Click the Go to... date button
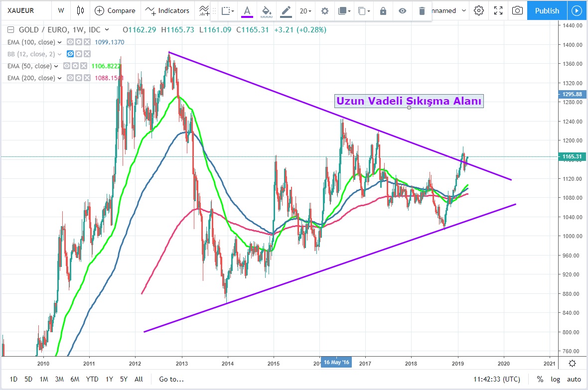Viewport: 588px width, 390px height. point(171,379)
